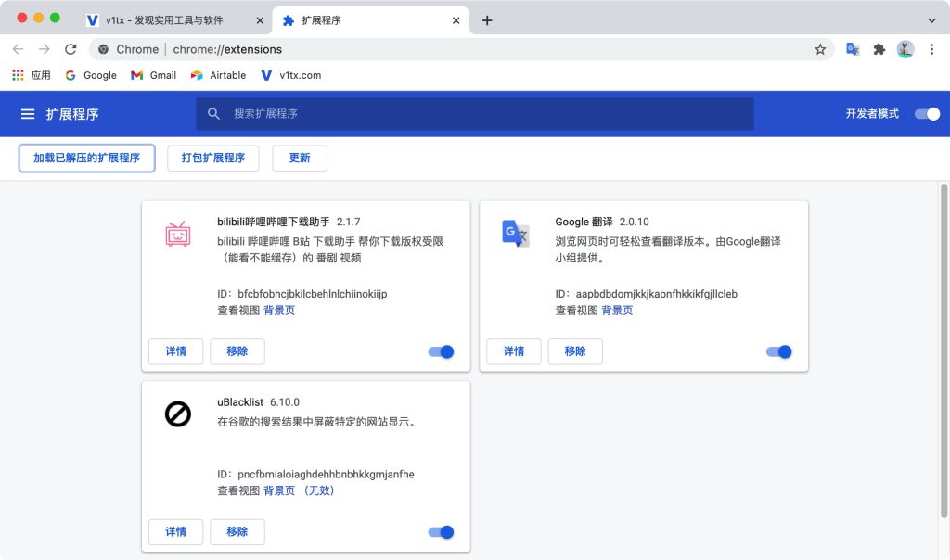This screenshot has width=950, height=560.
Task: Bookmark this page with the star icon
Action: point(820,49)
